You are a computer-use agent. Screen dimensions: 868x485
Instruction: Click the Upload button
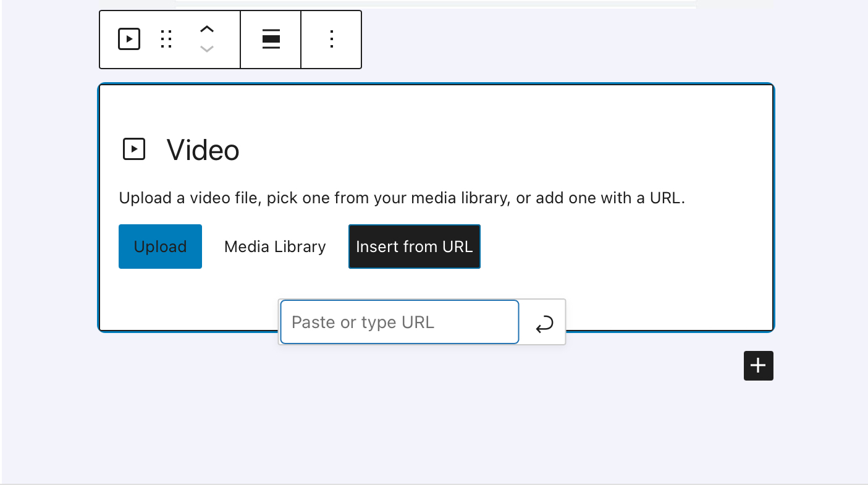160,247
